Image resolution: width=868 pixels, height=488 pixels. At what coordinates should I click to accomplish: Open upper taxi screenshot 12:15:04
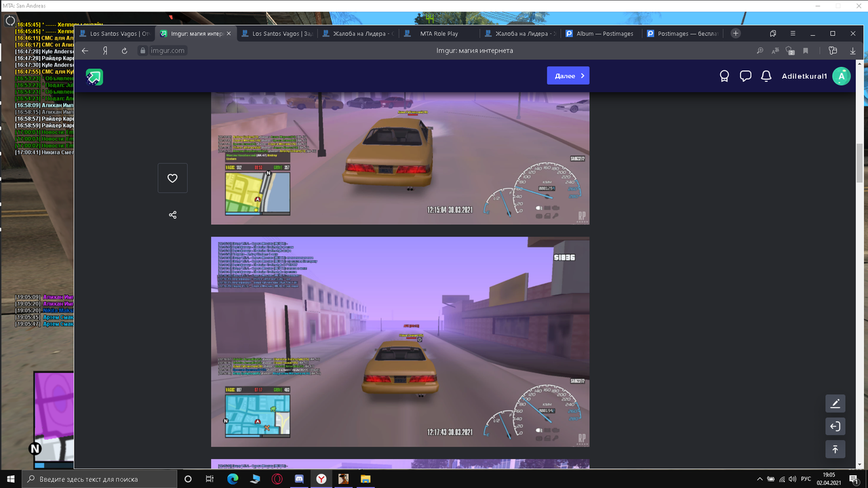pyautogui.click(x=400, y=158)
